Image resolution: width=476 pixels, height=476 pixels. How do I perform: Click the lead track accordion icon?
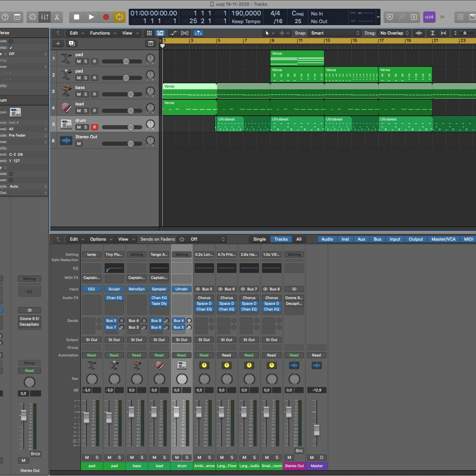click(66, 107)
